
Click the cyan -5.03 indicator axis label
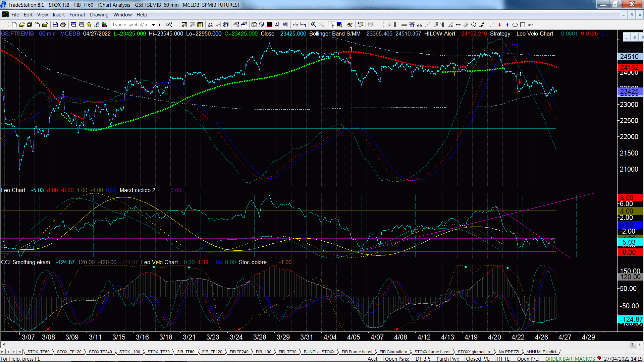click(x=630, y=242)
